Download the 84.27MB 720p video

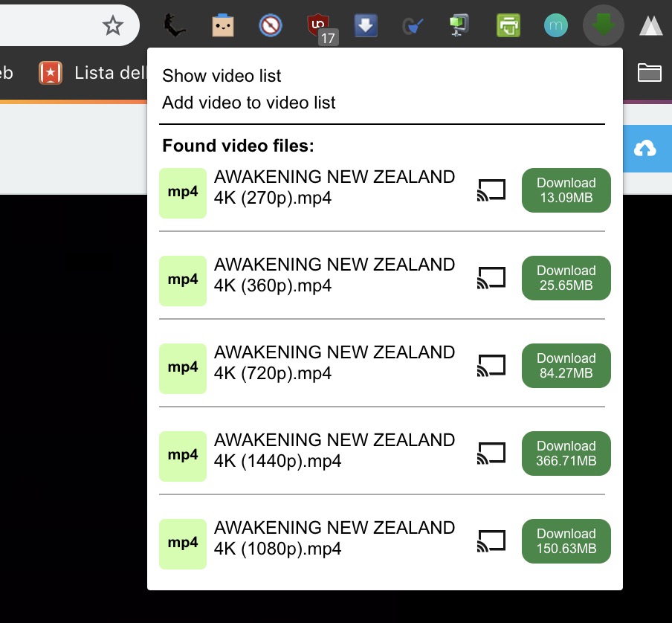point(566,366)
